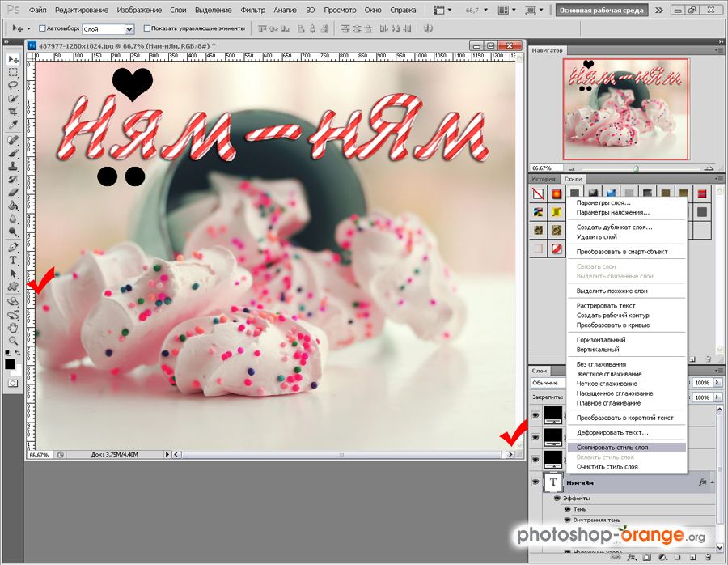Screen dimensions: 728x565
Task: Click the add layer mask icon
Action: (647, 557)
